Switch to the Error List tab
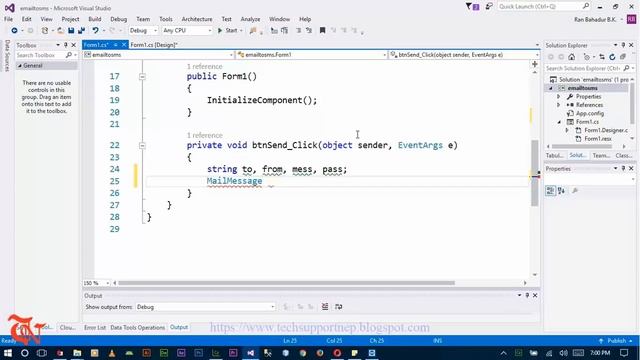The height and width of the screenshot is (360, 640). click(x=95, y=327)
